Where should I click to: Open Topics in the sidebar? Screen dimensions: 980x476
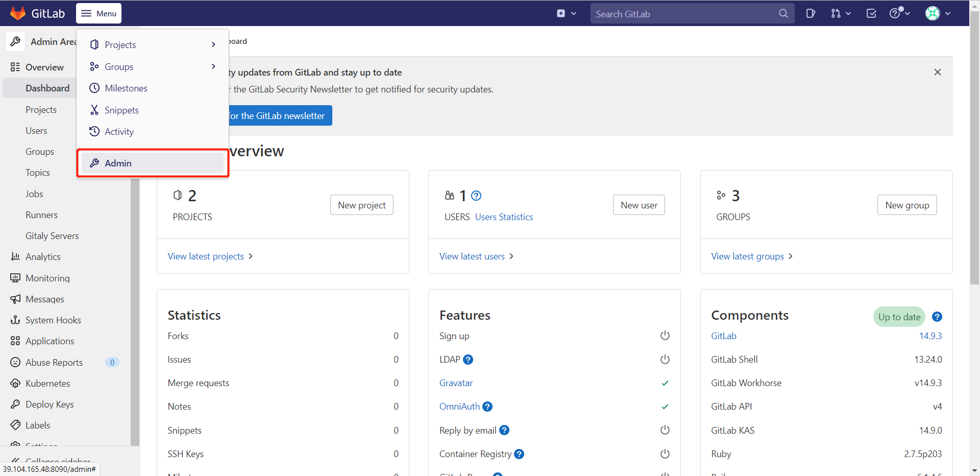pyautogui.click(x=38, y=173)
